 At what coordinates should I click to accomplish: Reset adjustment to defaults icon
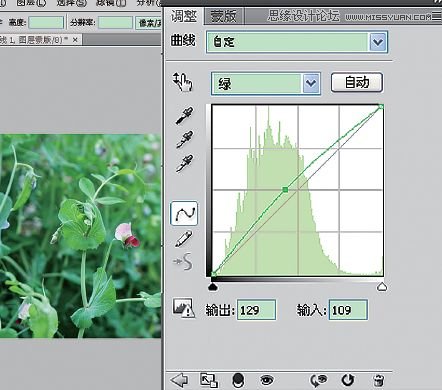[x=348, y=380]
